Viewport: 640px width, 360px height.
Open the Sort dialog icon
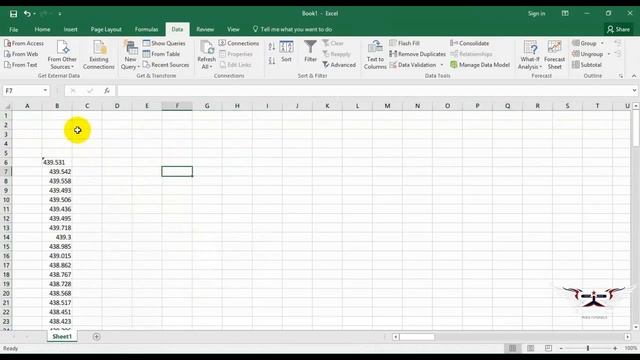pyautogui.click(x=287, y=51)
